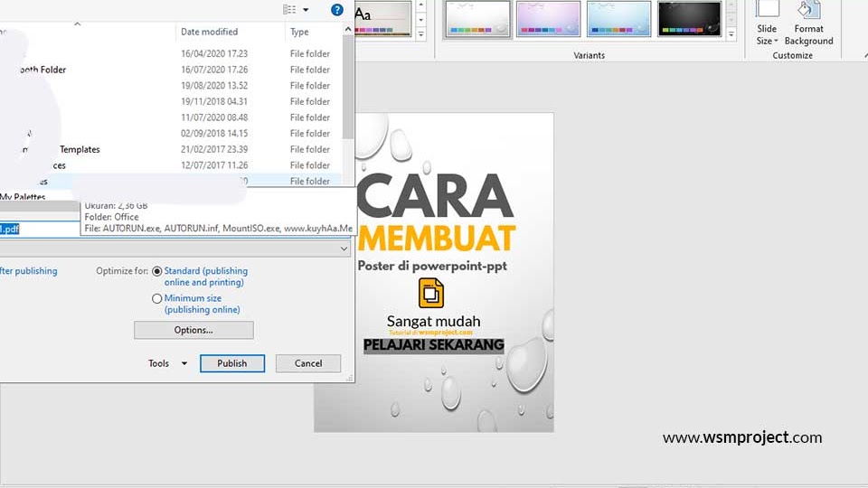Image resolution: width=868 pixels, height=488 pixels.
Task: Select folder row dated 11/07/2020 08.48
Action: click(171, 117)
